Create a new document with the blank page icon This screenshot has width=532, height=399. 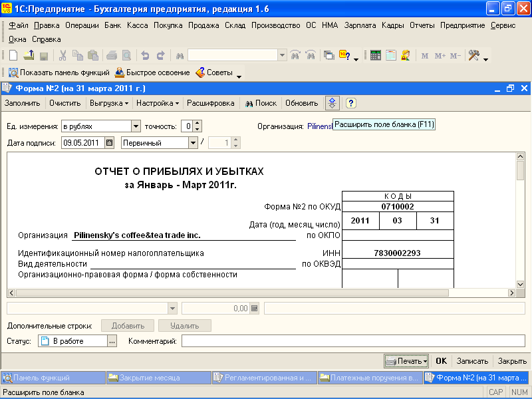tap(13, 55)
